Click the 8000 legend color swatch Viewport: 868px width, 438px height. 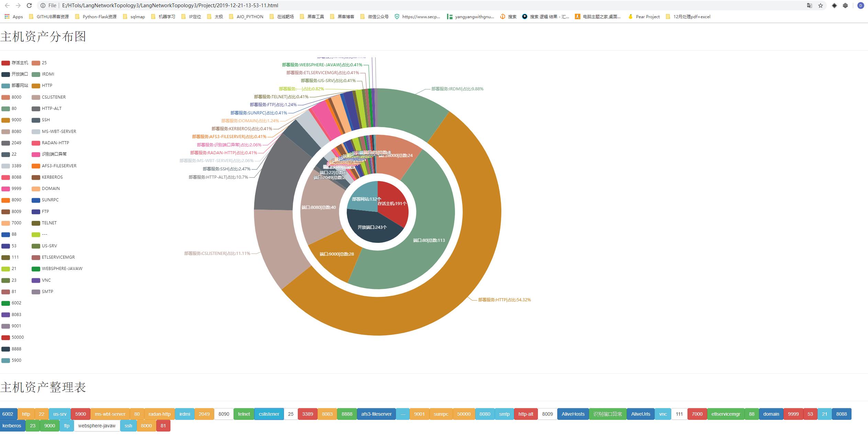pos(5,97)
